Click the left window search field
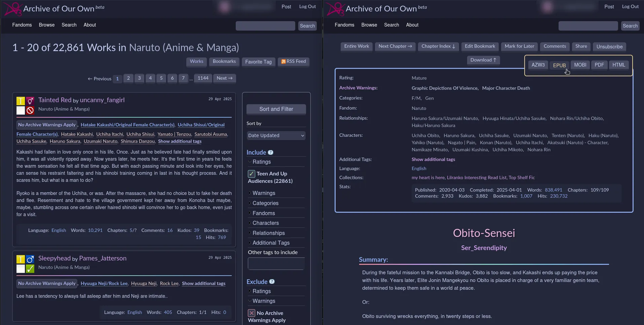This screenshot has width=644, height=325. point(265,26)
